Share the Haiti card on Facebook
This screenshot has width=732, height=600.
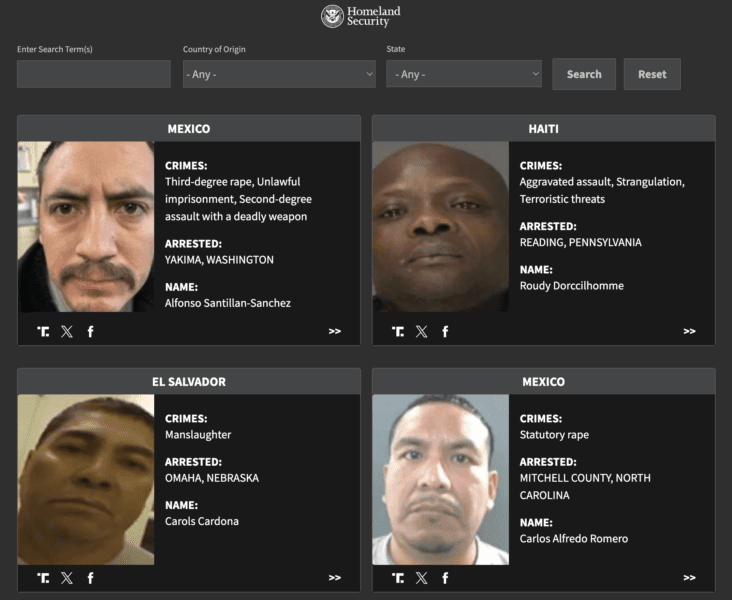[x=445, y=331]
